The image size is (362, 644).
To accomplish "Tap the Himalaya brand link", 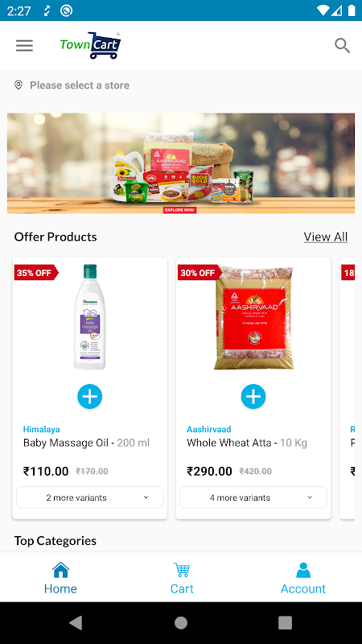I will click(x=42, y=429).
